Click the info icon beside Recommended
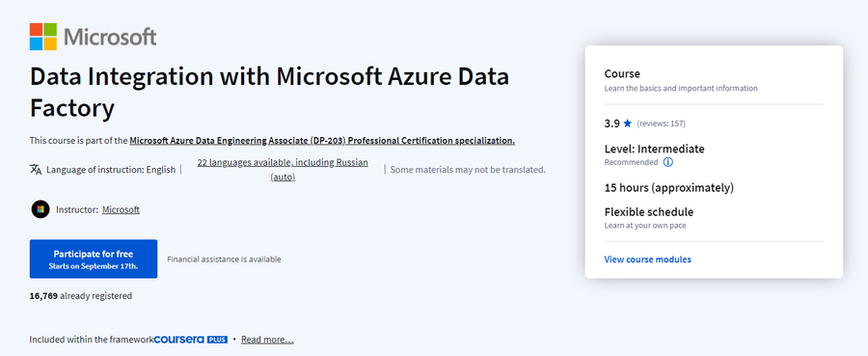The height and width of the screenshot is (356, 868). 668,162
